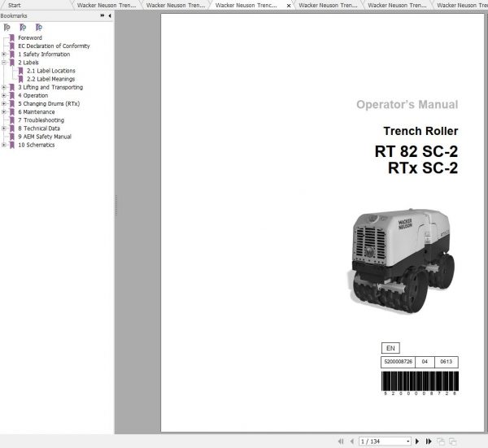Click the 5200008726 part number cell

(398, 362)
